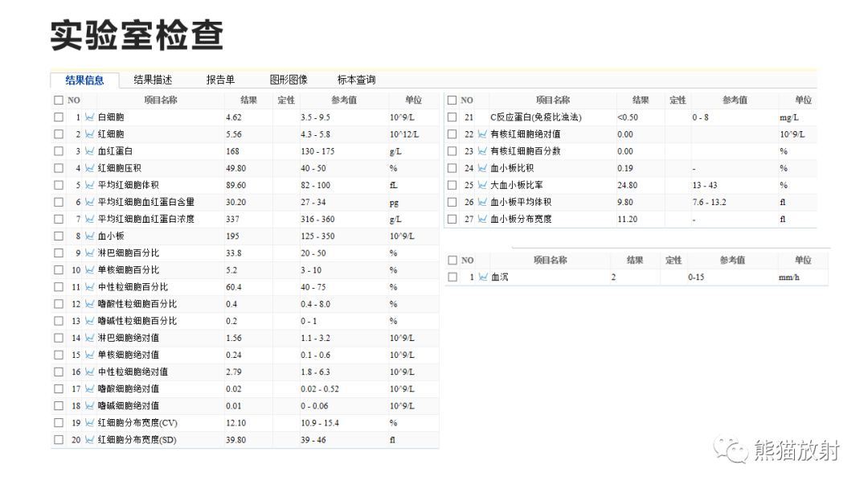
Task: Click result value <0.50
Action: click(628, 117)
